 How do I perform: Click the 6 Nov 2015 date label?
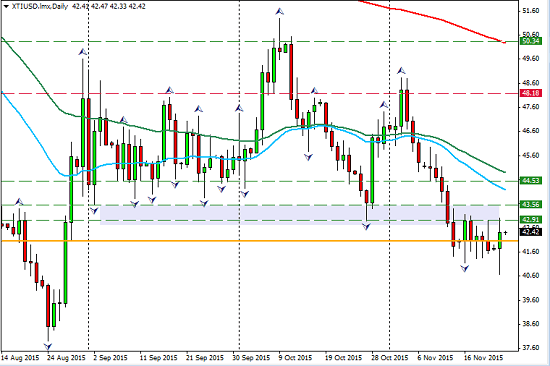pyautogui.click(x=435, y=358)
